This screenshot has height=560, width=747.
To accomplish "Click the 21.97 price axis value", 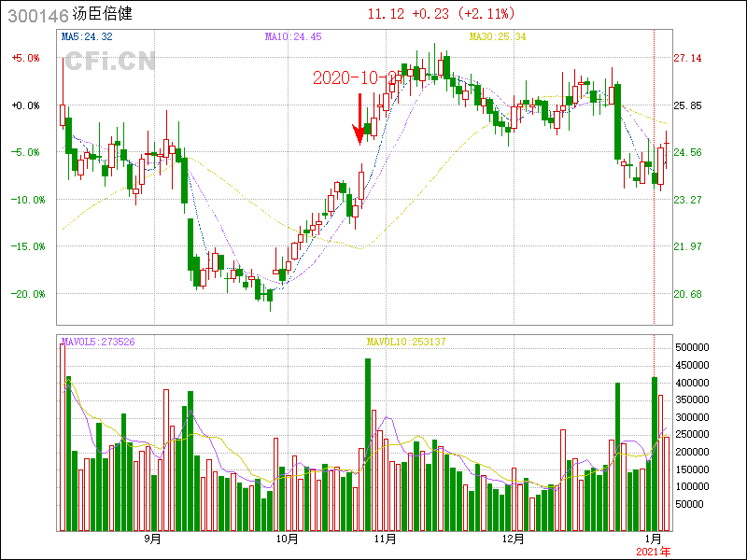I will pos(687,246).
